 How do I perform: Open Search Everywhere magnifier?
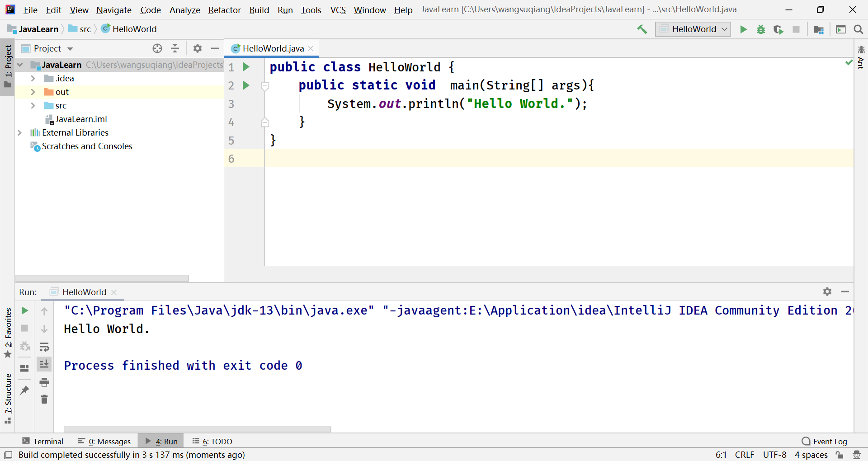tap(859, 29)
